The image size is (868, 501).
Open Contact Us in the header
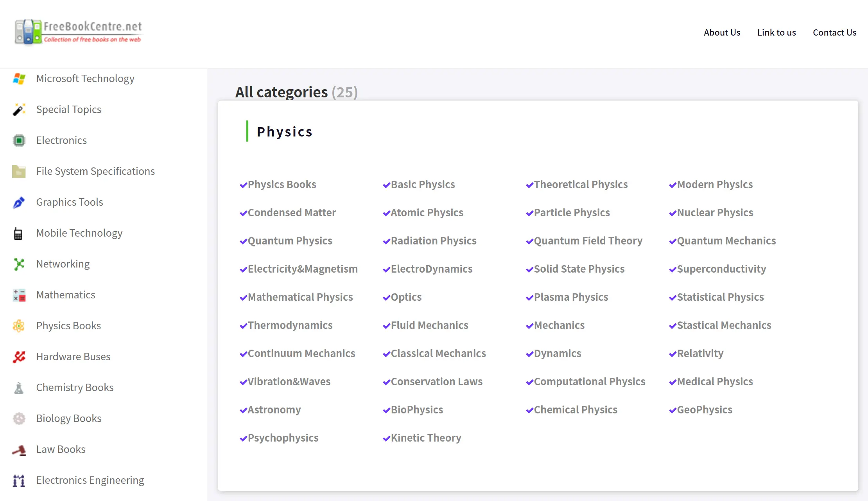click(x=834, y=32)
